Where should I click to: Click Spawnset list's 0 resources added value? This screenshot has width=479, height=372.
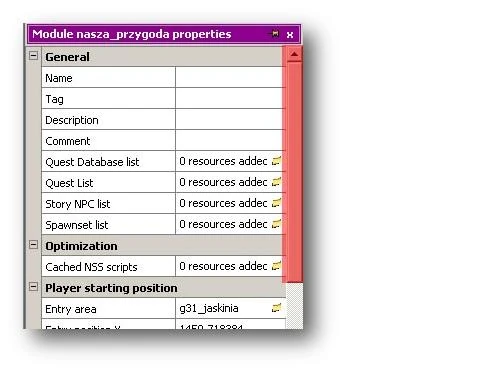(223, 224)
